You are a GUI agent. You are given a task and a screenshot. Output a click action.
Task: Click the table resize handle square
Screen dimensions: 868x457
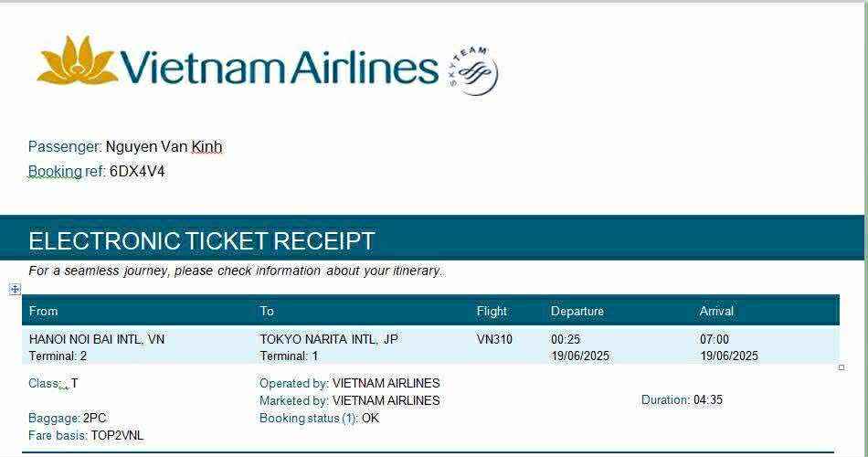coord(842,367)
